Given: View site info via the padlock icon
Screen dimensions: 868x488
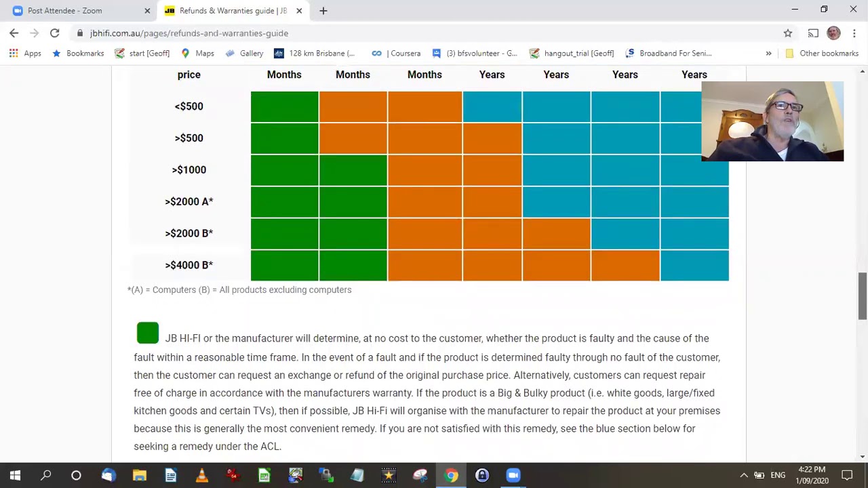Looking at the screenshot, I should (80, 33).
